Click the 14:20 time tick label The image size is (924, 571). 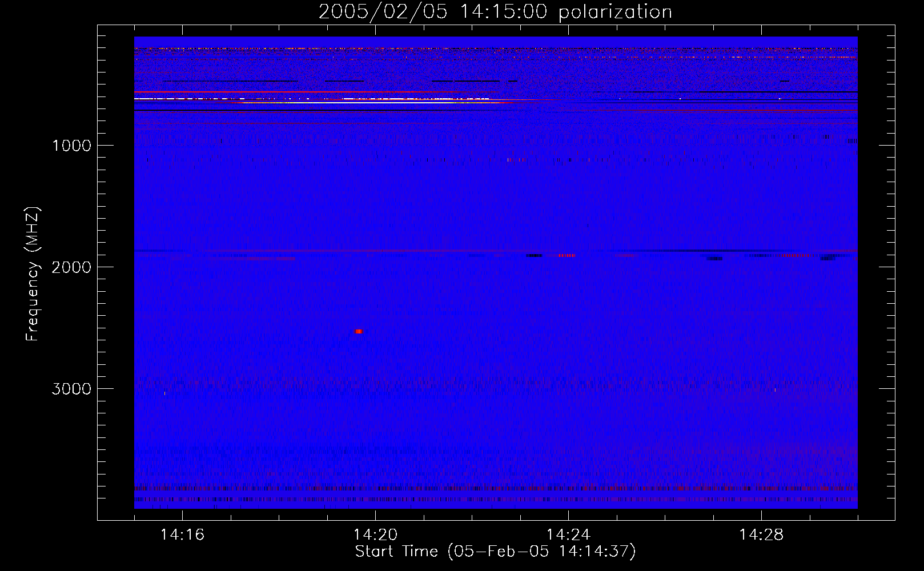(375, 535)
